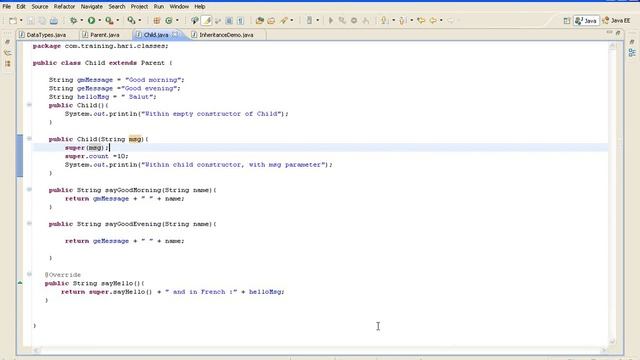This screenshot has height=360, width=640.
Task: Collapse the empty Child() constructor fold
Action: point(29,105)
